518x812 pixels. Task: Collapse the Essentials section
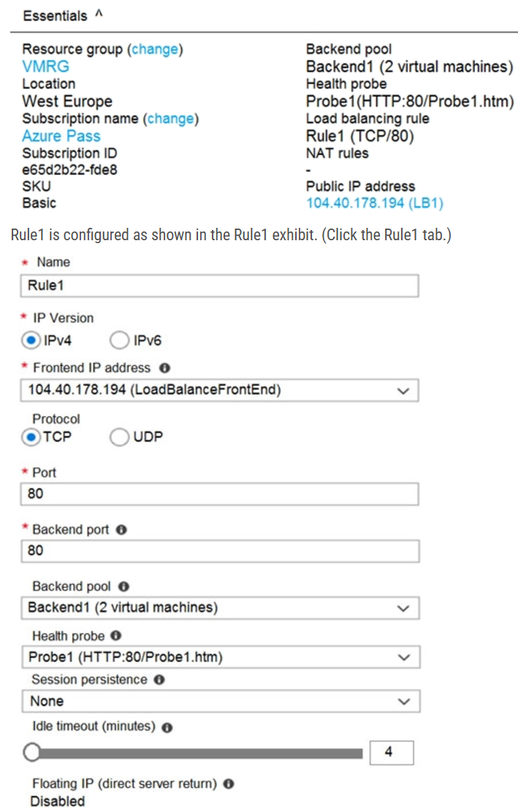[x=97, y=13]
